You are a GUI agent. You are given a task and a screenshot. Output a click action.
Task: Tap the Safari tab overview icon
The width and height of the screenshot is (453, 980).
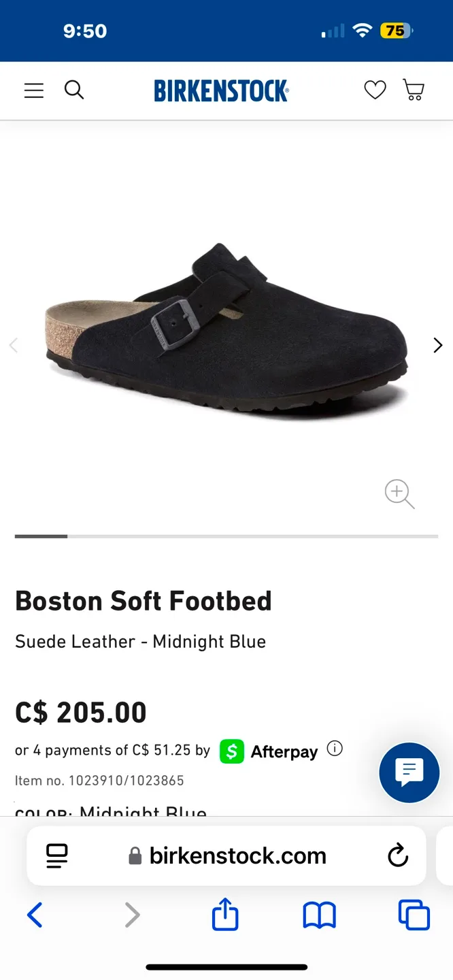(x=414, y=915)
